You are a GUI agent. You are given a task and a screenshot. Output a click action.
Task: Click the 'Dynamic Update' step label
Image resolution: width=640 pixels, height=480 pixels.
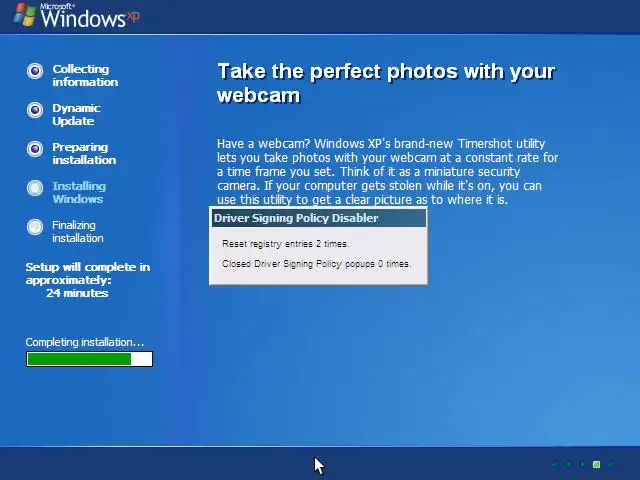[x=76, y=114]
